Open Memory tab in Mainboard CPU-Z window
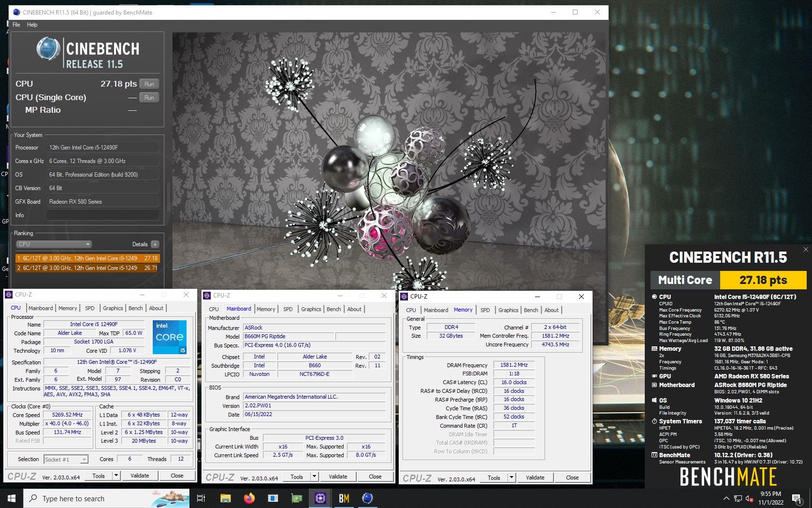 click(x=266, y=309)
